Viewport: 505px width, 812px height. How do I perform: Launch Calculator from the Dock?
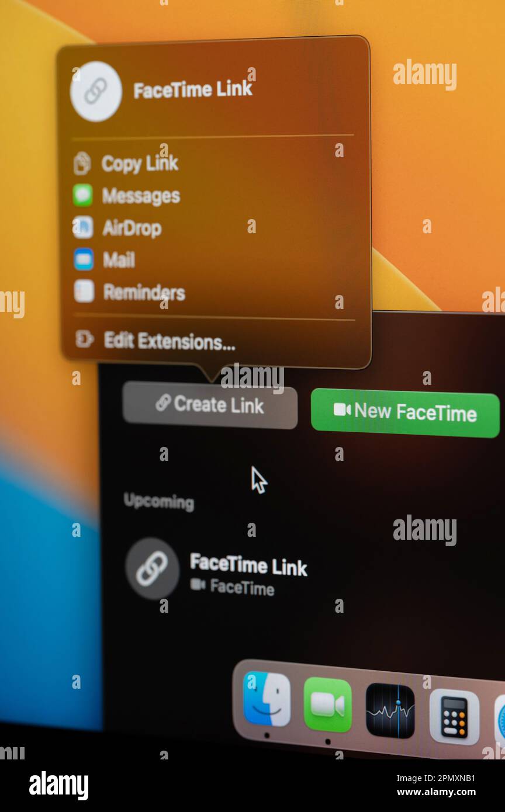(x=454, y=717)
